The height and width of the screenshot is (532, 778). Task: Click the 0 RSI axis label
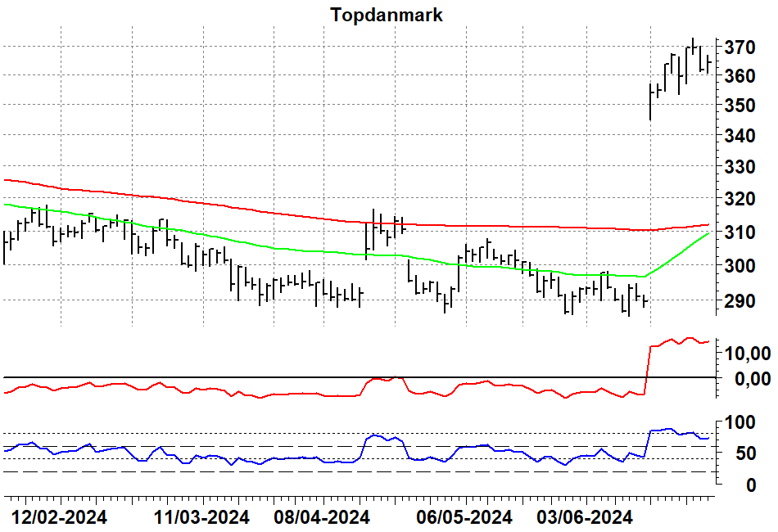click(751, 485)
